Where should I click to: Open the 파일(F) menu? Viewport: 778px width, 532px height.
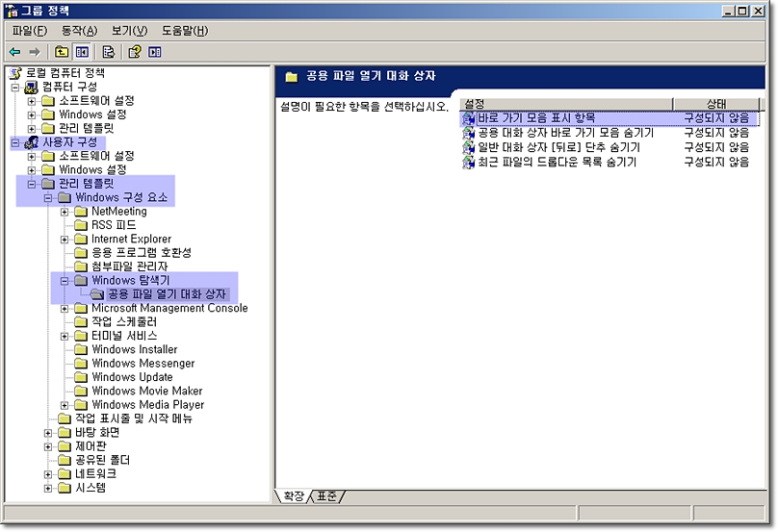coord(30,31)
